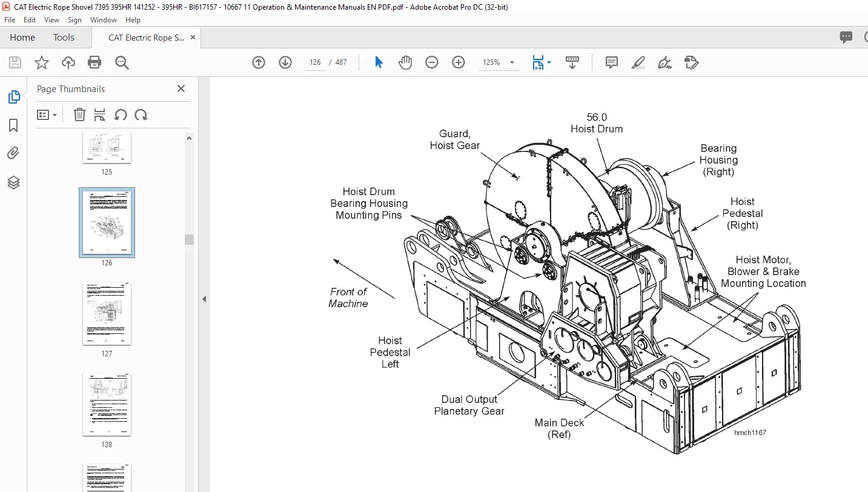This screenshot has height=492, width=868.
Task: Open the Layers sidebar panel
Action: (x=13, y=182)
